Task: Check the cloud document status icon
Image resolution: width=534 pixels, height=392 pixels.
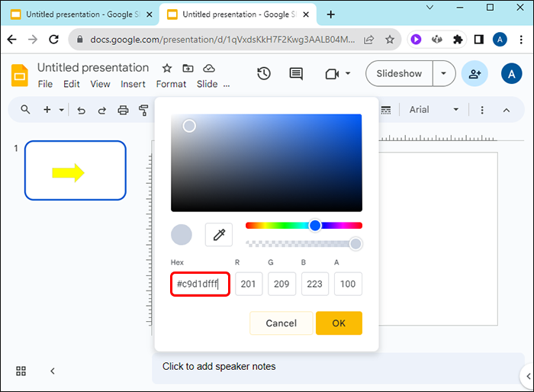Action: point(209,69)
